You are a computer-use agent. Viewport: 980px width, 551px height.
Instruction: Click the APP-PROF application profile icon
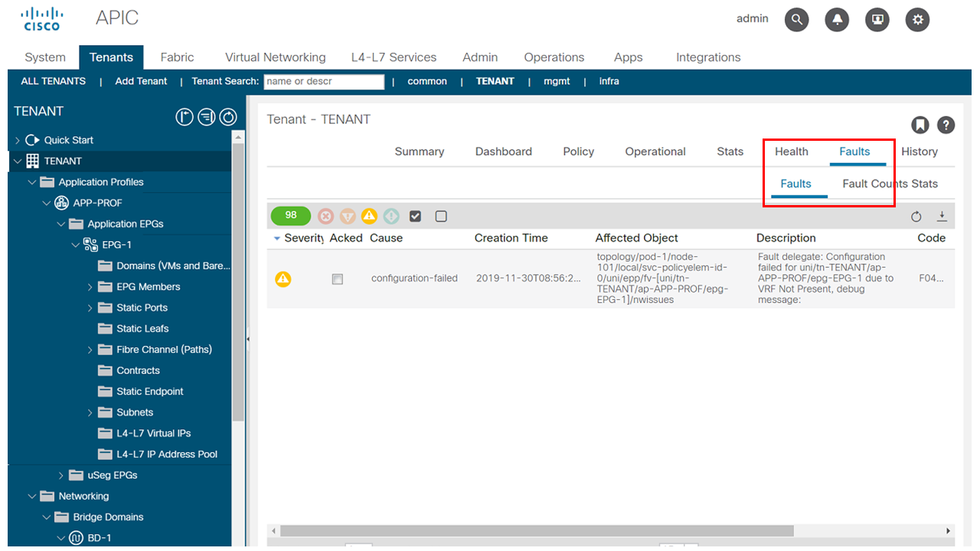pyautogui.click(x=62, y=203)
